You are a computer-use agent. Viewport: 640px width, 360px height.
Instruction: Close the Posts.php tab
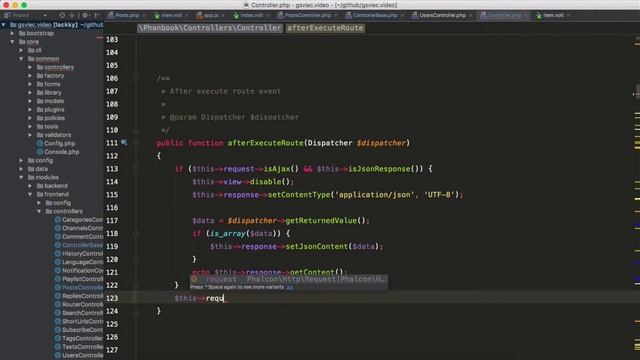pyautogui.click(x=144, y=16)
